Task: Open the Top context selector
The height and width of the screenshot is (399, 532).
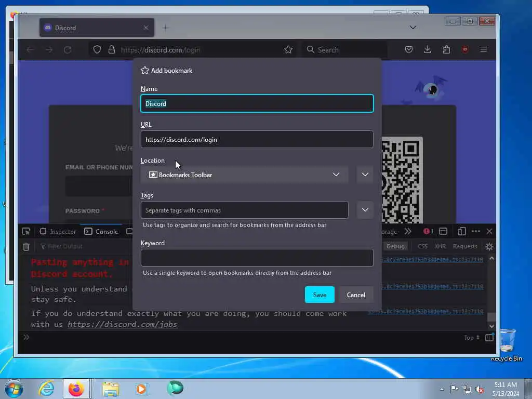Action: coord(472,338)
